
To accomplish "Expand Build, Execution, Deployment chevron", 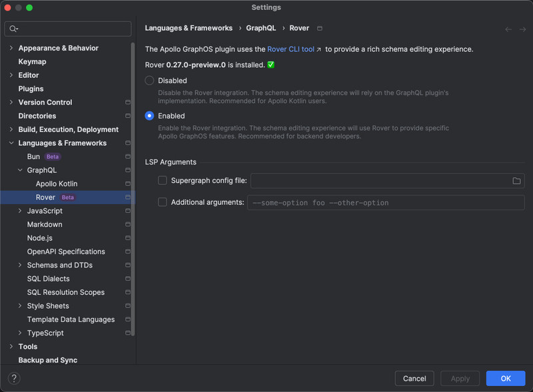I will [x=11, y=129].
